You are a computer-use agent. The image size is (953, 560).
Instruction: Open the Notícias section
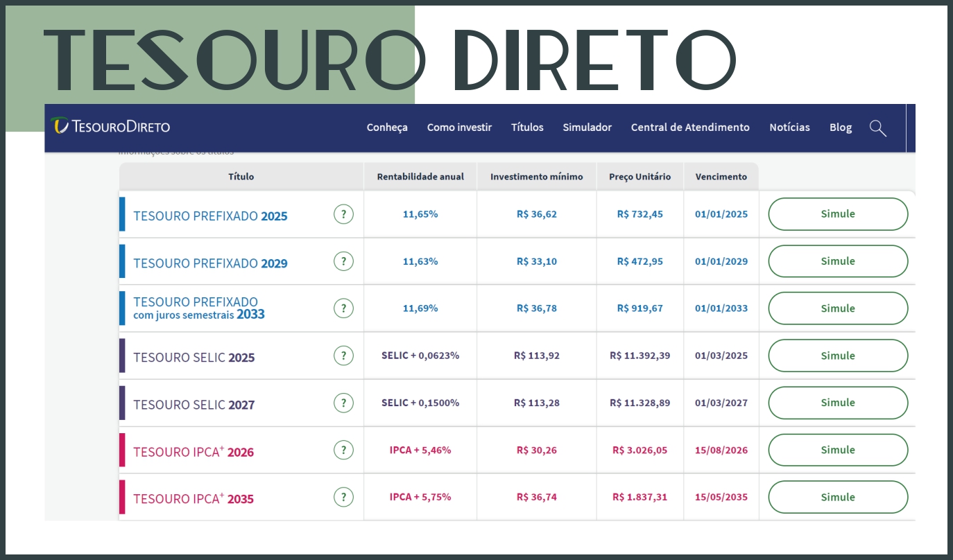click(789, 128)
